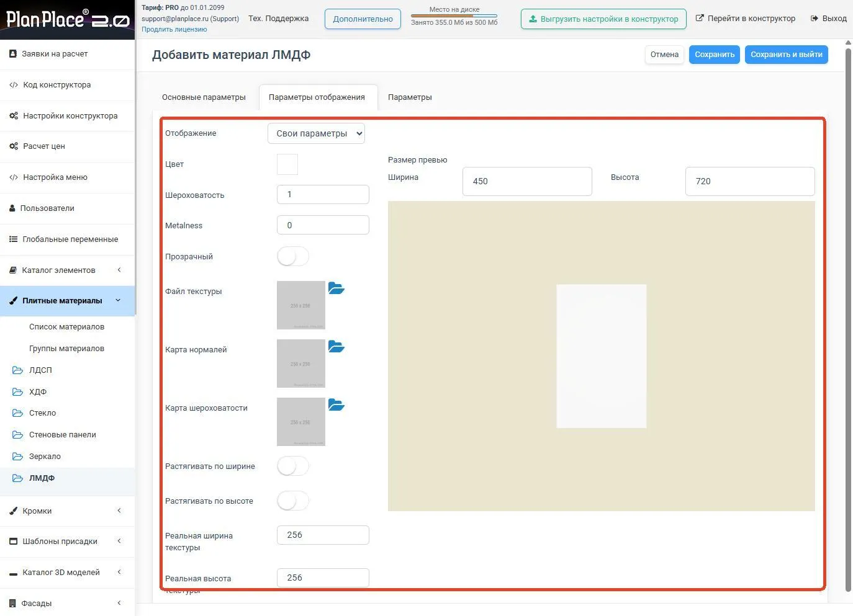Click the PlanPlace 2.0 logo
The image size is (853, 616).
(67, 19)
